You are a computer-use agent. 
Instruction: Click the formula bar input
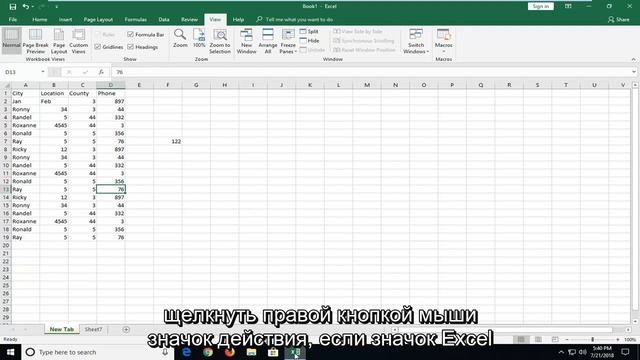click(x=371, y=72)
